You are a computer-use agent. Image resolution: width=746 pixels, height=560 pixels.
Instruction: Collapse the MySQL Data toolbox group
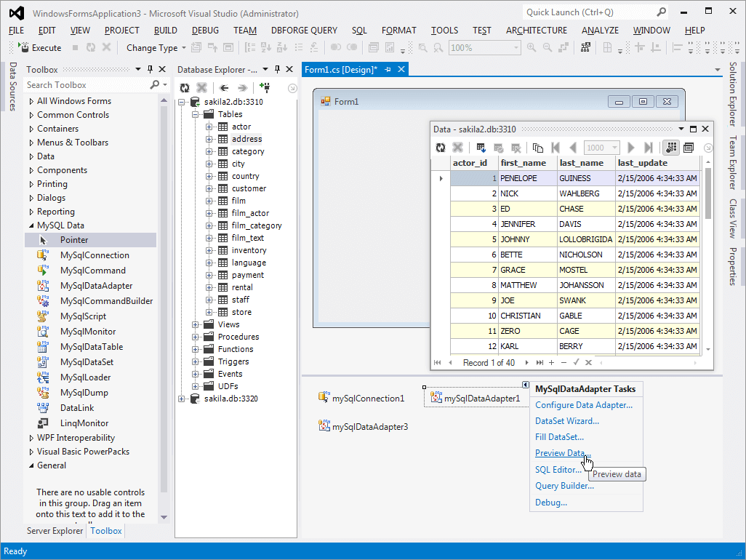click(x=31, y=225)
